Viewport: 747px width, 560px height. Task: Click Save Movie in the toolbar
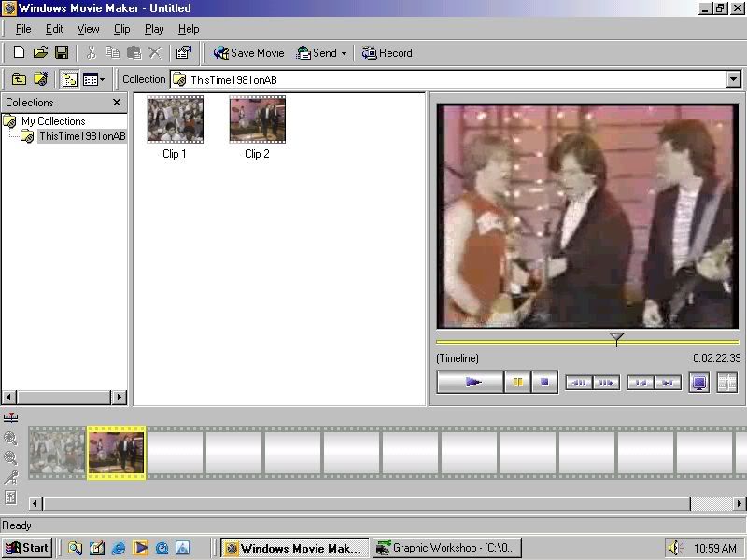coord(248,53)
